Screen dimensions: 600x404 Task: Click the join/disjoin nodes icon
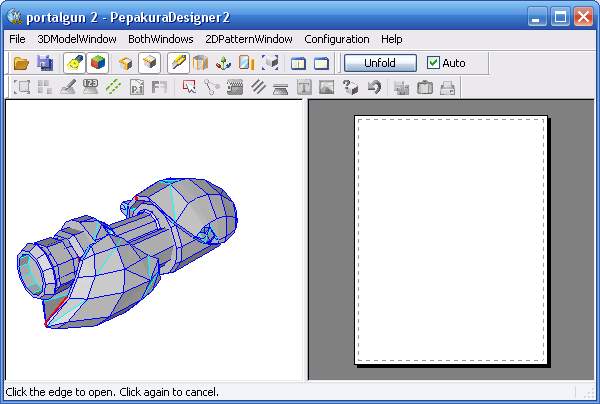(212, 87)
